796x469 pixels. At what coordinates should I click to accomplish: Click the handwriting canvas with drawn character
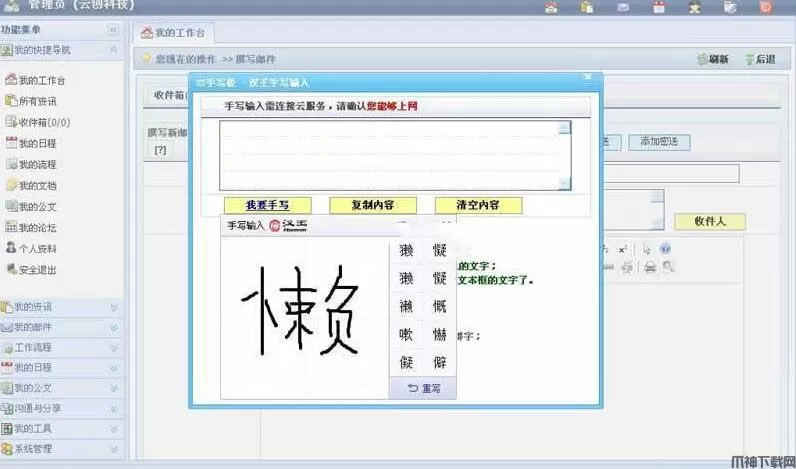[305, 318]
